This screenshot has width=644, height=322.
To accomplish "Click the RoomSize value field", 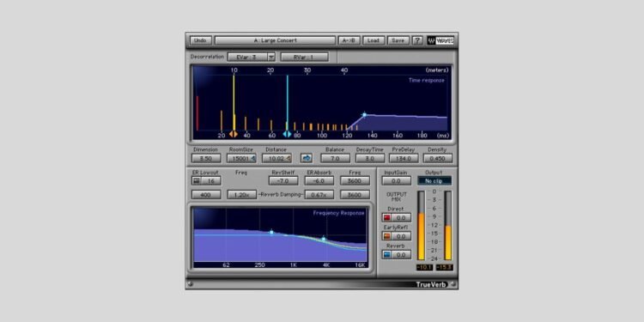I will 241,158.
